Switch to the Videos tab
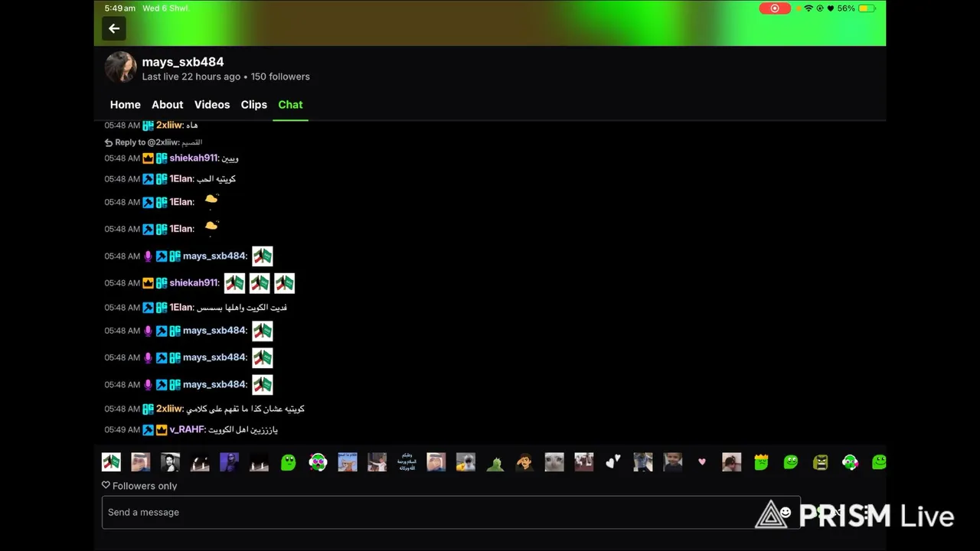This screenshot has width=980, height=551. pyautogui.click(x=212, y=105)
